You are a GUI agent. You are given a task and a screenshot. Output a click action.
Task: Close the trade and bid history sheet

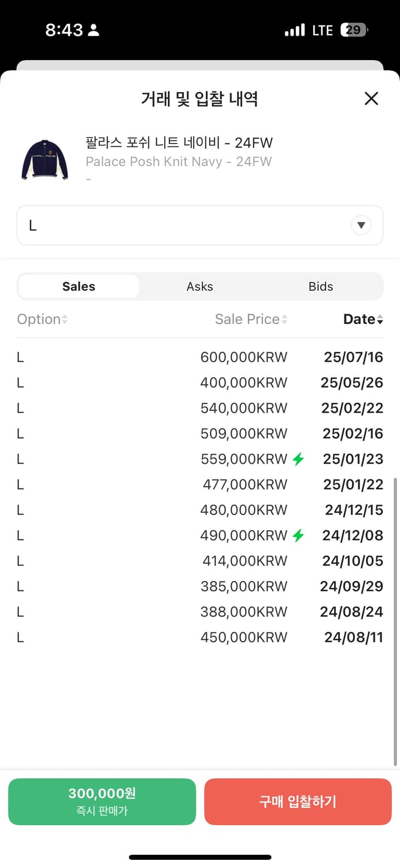click(371, 98)
